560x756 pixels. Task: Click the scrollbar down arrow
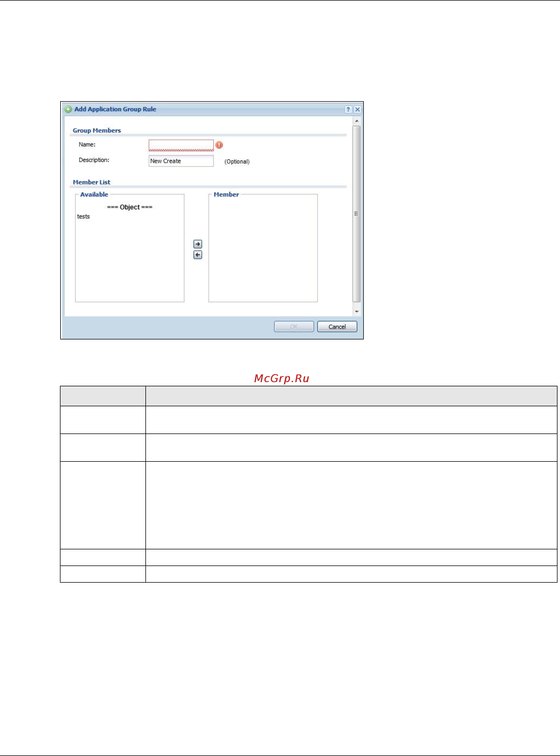[x=357, y=312]
